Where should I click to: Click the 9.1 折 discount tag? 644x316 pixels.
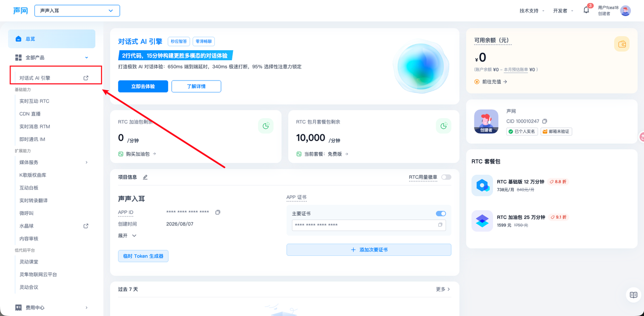point(558,218)
